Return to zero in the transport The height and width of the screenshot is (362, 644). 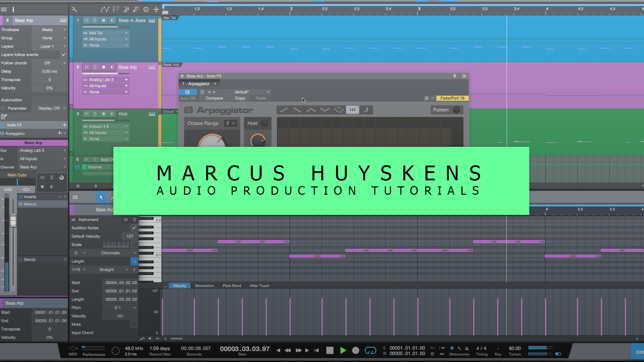click(316, 351)
